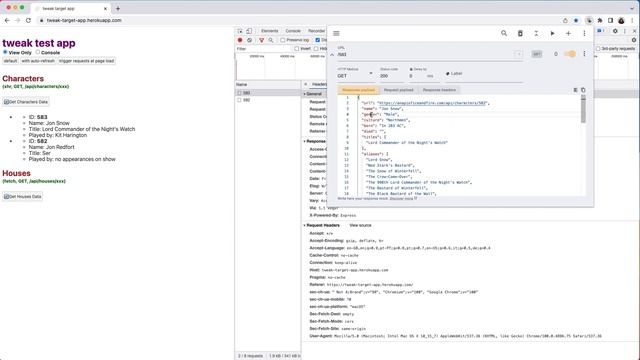This screenshot has width=640, height=360.
Task: Click Get Houses Data button
Action: pos(23,196)
